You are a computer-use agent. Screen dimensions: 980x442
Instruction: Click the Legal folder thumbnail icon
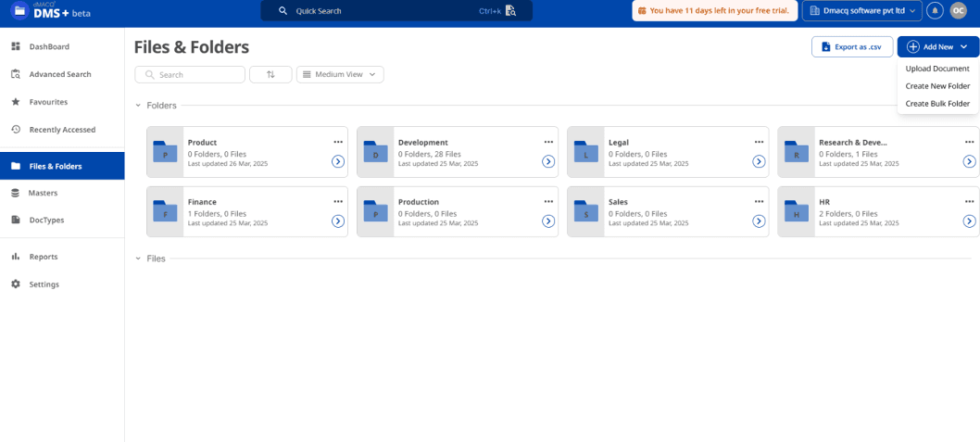pos(586,152)
